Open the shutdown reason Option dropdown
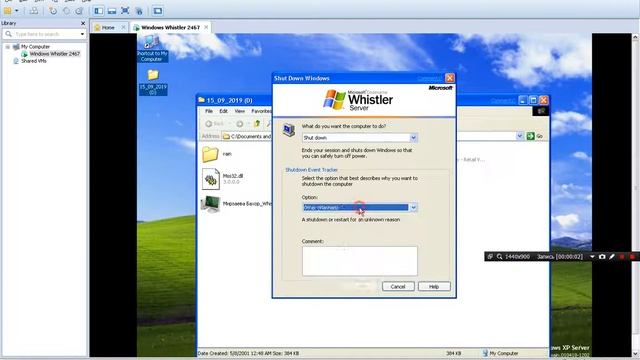 413,207
